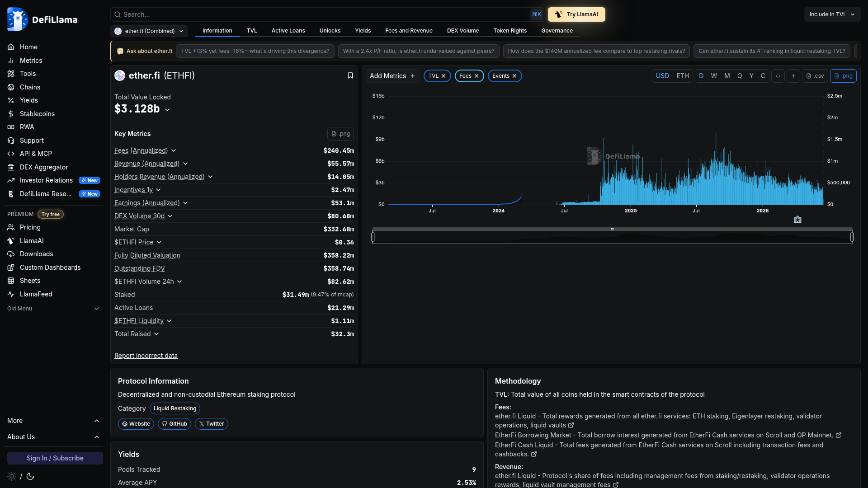Open the ether.fi Website link
868x488 pixels.
coord(136,424)
